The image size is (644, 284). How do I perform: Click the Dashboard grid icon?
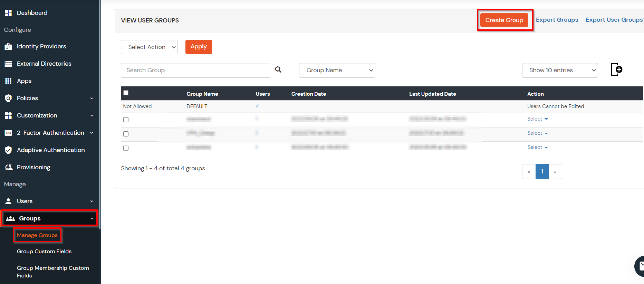point(8,13)
